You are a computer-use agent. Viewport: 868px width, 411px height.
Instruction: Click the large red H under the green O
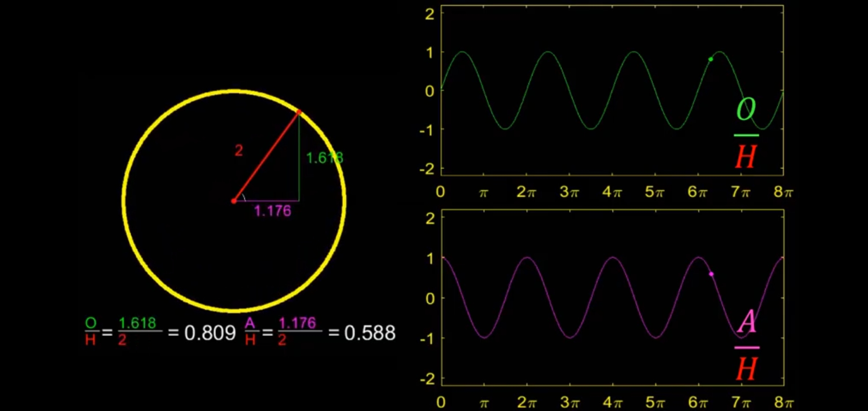click(x=745, y=156)
